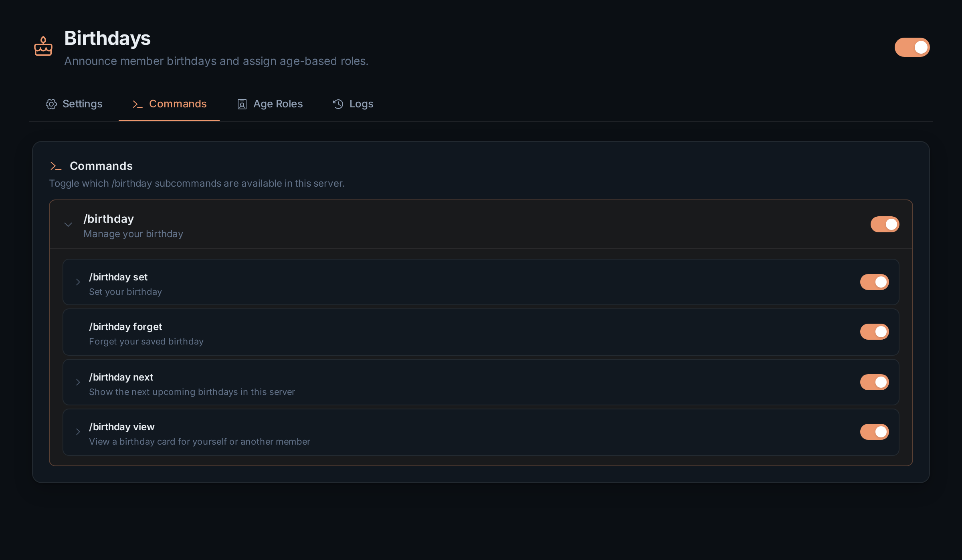Toggle off the /birthday forget subcommand
Viewport: 962px width, 560px height.
[874, 332]
